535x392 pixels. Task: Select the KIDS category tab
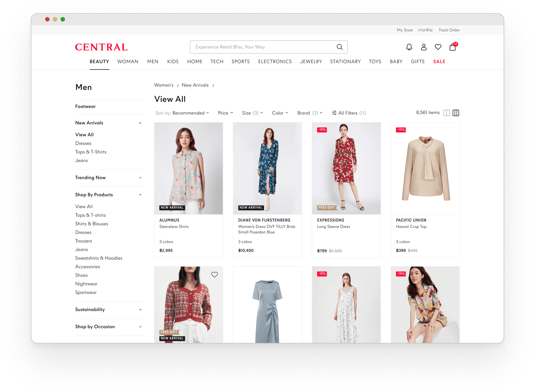(173, 62)
